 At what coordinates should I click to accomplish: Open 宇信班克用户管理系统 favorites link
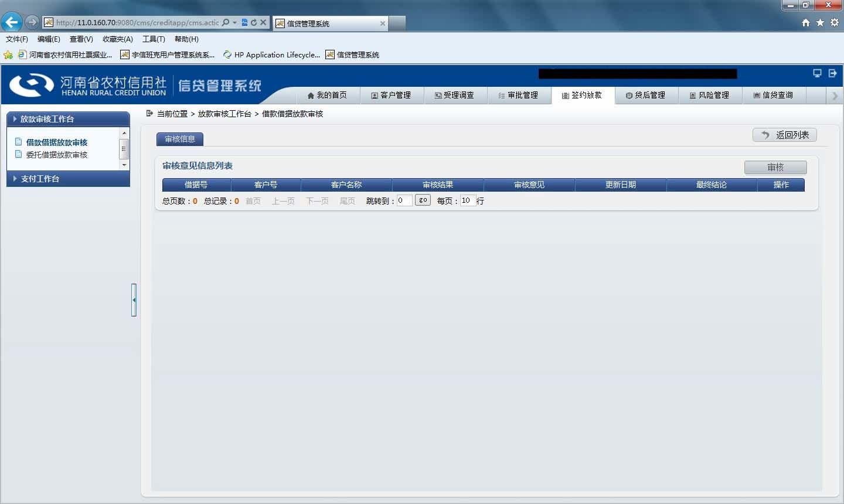click(x=168, y=55)
